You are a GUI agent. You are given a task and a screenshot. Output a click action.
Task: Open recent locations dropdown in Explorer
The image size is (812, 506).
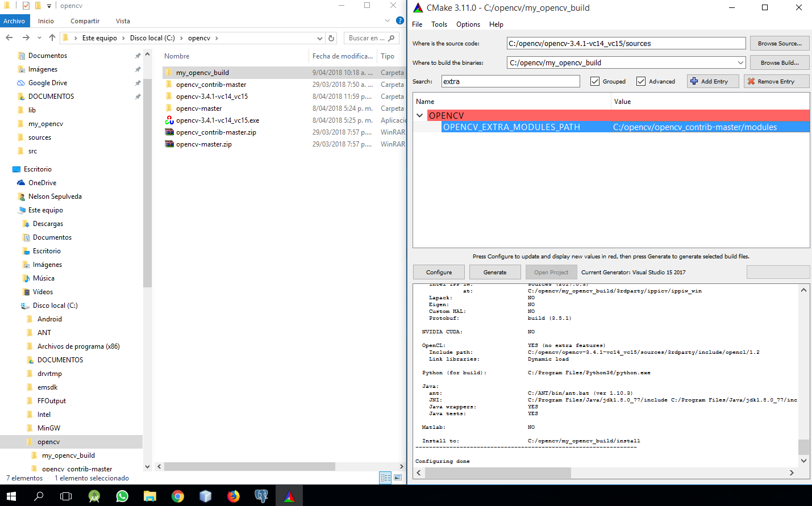[39, 37]
